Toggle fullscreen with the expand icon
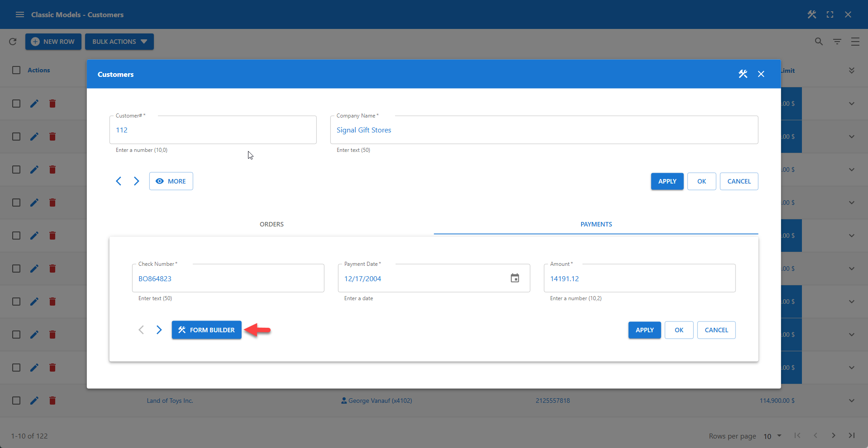Image resolution: width=868 pixels, height=448 pixels. 830,14
